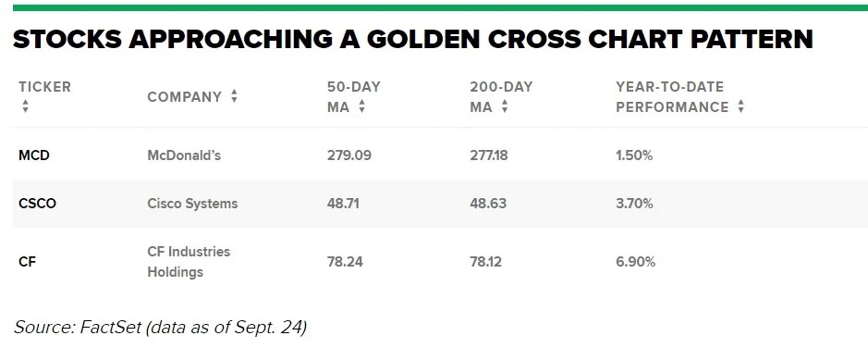Select the Cisco Systems company name

click(192, 204)
